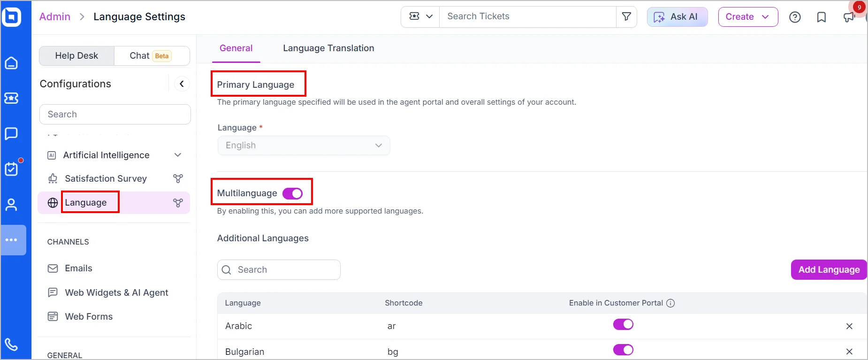Disable the Multilanguage toggle
The image size is (868, 360).
pyautogui.click(x=292, y=193)
